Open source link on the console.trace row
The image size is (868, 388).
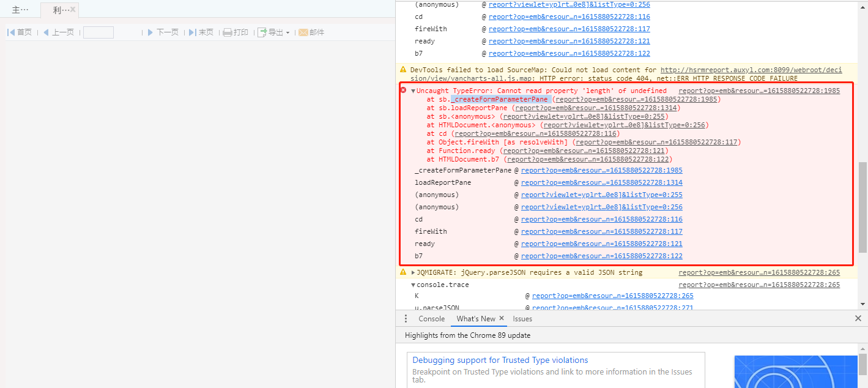click(759, 285)
